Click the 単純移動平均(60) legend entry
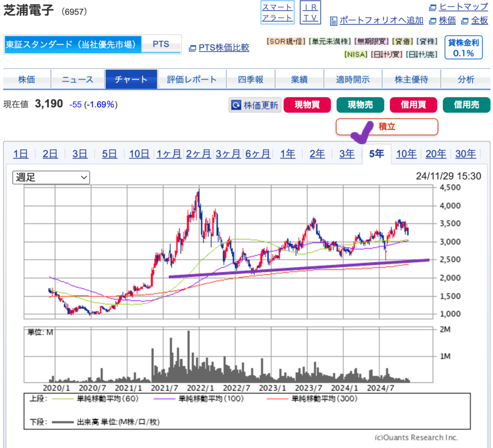 pos(95,399)
